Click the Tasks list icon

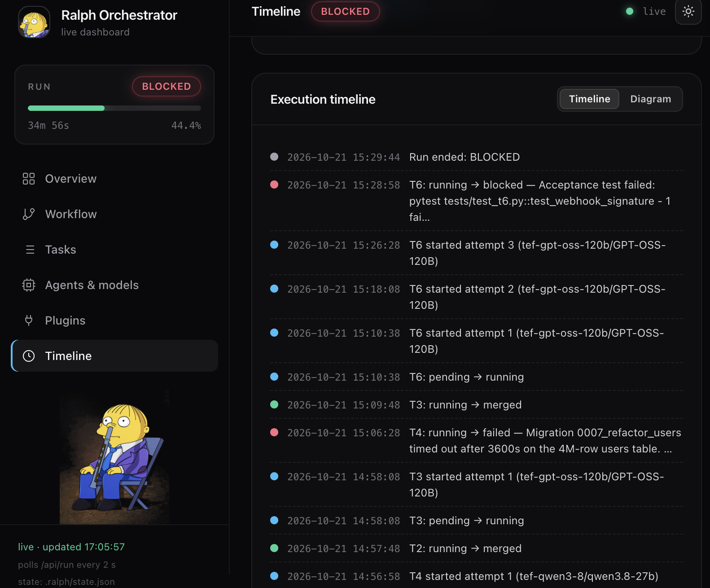pyautogui.click(x=30, y=250)
